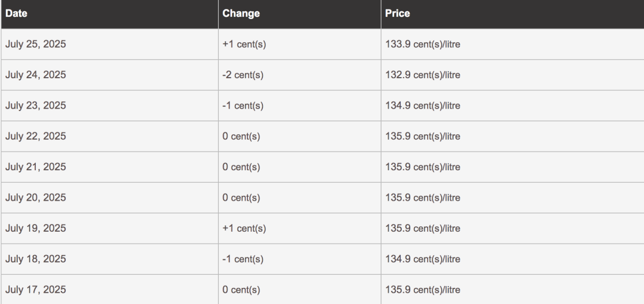Select the July 23, 2025 date cell
Viewport: 644px width, 304px height.
click(x=110, y=106)
